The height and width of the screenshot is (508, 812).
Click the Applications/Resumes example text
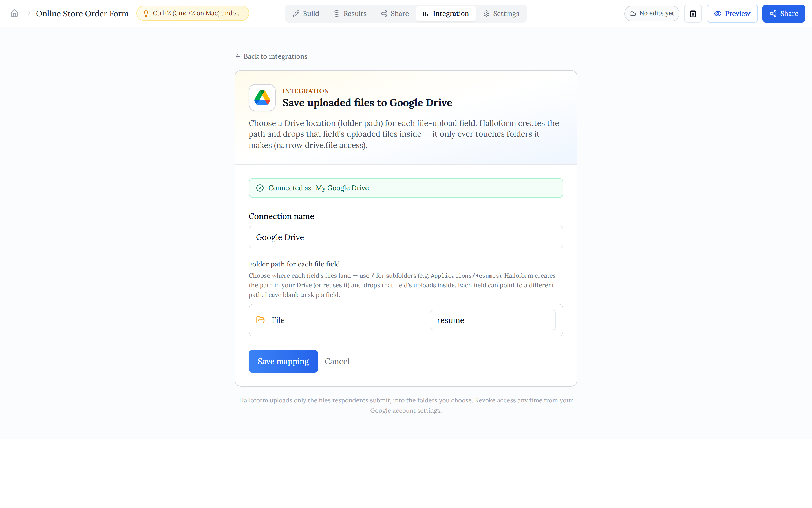465,276
